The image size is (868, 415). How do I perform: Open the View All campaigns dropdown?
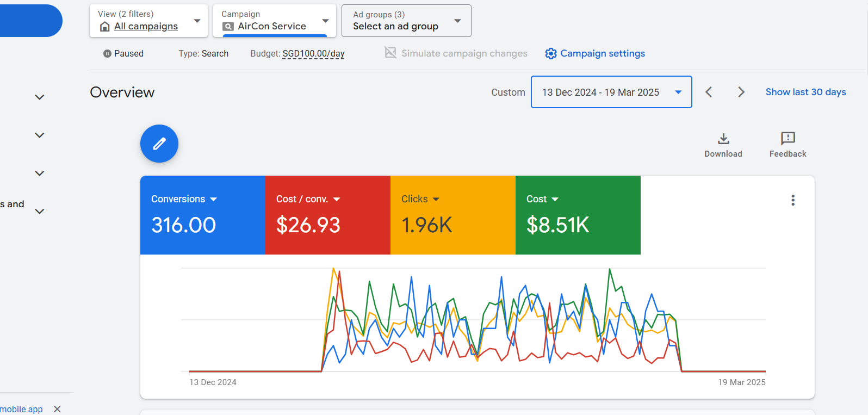pos(148,21)
